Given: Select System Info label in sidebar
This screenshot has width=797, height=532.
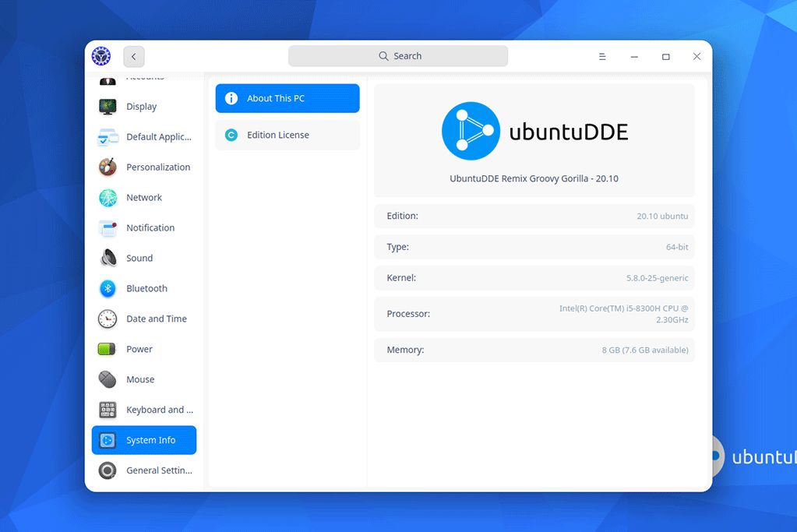Looking at the screenshot, I should tap(151, 440).
